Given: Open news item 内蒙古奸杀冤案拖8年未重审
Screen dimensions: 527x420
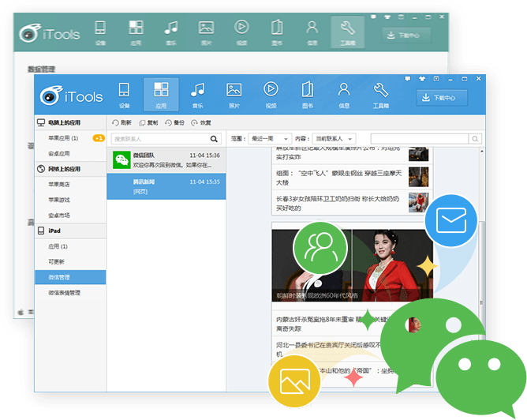Looking at the screenshot, I should pos(331,324).
